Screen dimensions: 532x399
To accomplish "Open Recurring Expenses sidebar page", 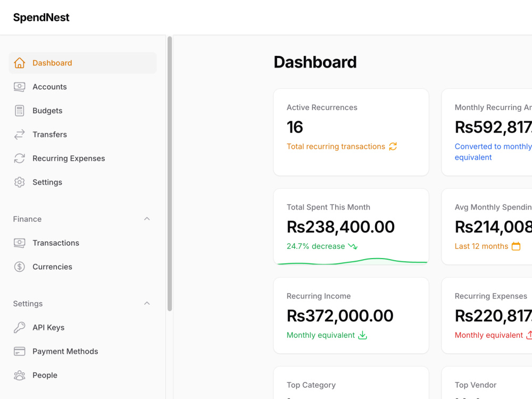I will pos(82,159).
